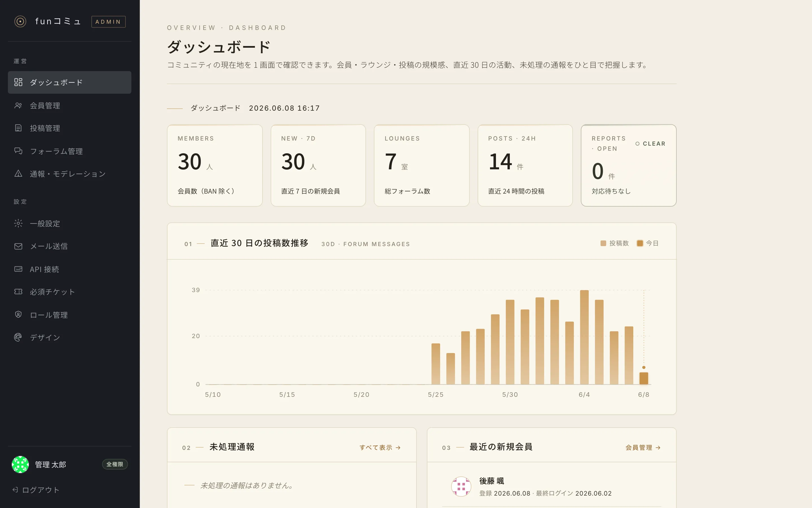Open フォーラム管理 section
Image resolution: width=812 pixels, height=508 pixels.
[x=69, y=151]
